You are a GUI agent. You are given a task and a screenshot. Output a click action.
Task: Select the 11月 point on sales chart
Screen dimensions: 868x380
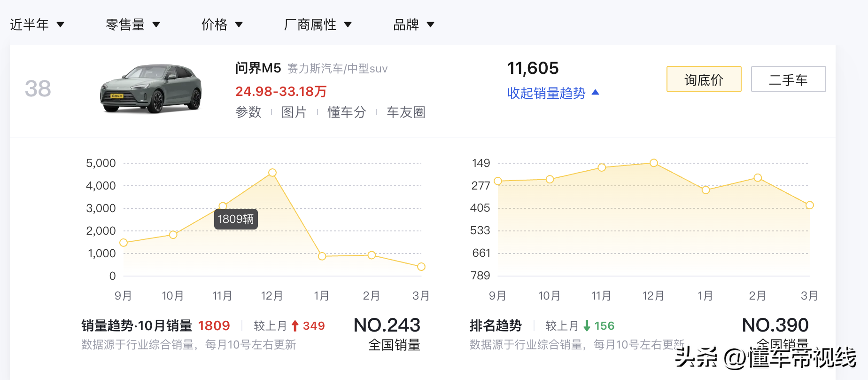[223, 206]
